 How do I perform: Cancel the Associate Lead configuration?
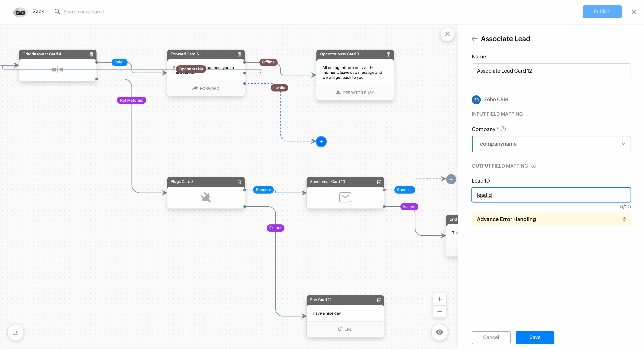point(491,337)
